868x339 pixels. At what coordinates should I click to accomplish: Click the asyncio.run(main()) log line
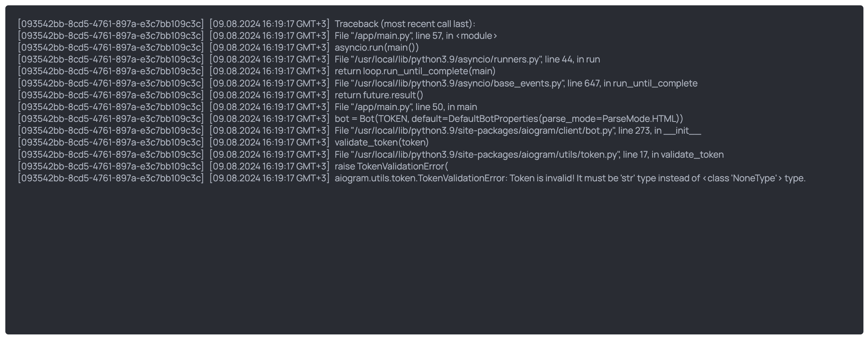click(x=377, y=48)
